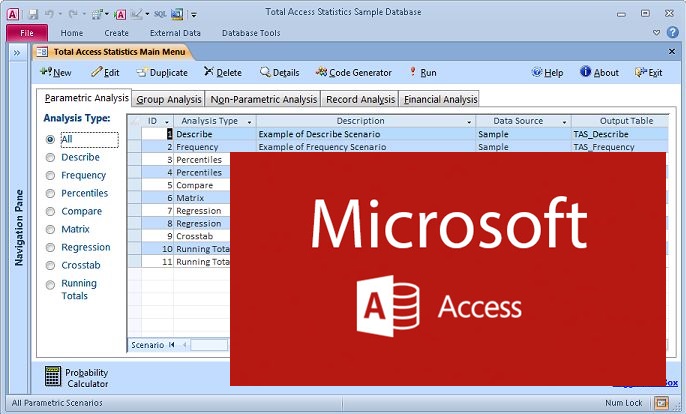
Task: Switch to Record Analysis tab
Action: point(360,99)
